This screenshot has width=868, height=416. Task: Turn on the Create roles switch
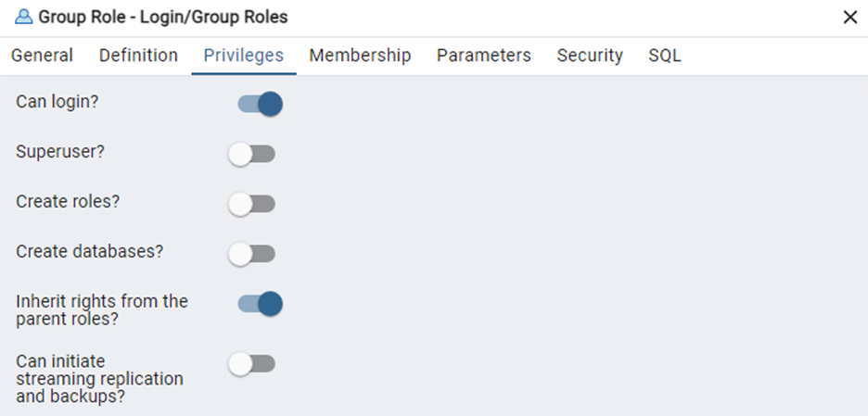click(252, 204)
